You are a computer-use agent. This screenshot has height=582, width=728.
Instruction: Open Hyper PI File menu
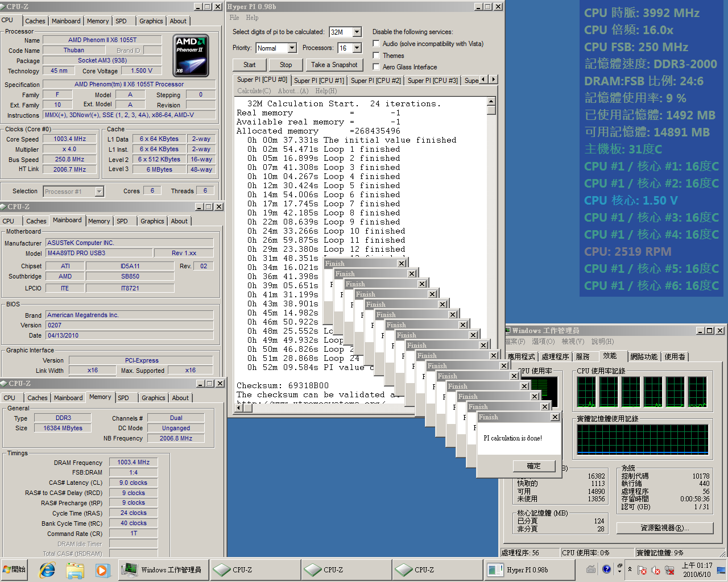234,18
